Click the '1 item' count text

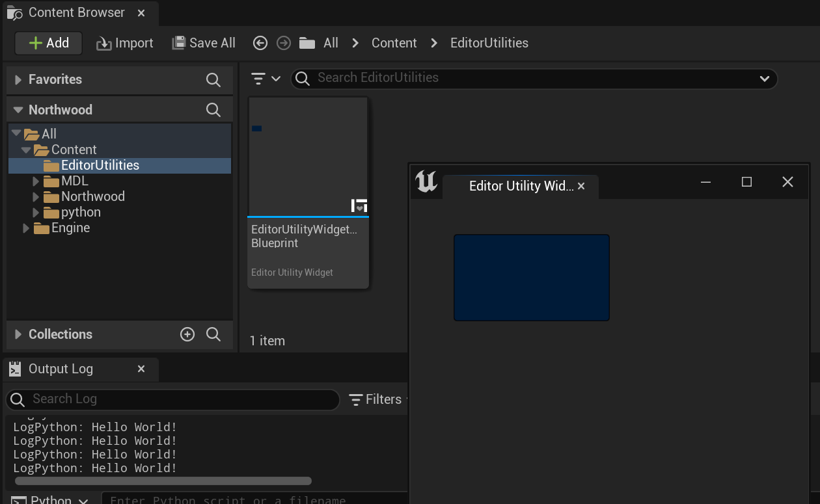point(267,341)
